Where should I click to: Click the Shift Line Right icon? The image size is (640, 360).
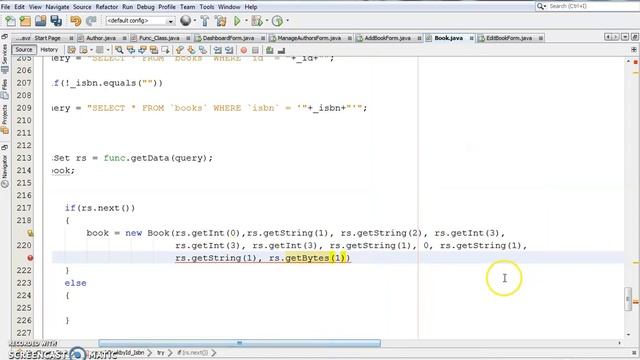point(229,50)
